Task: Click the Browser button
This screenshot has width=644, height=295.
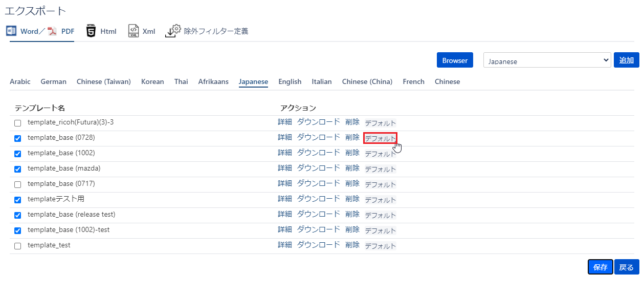Action: pos(455,60)
